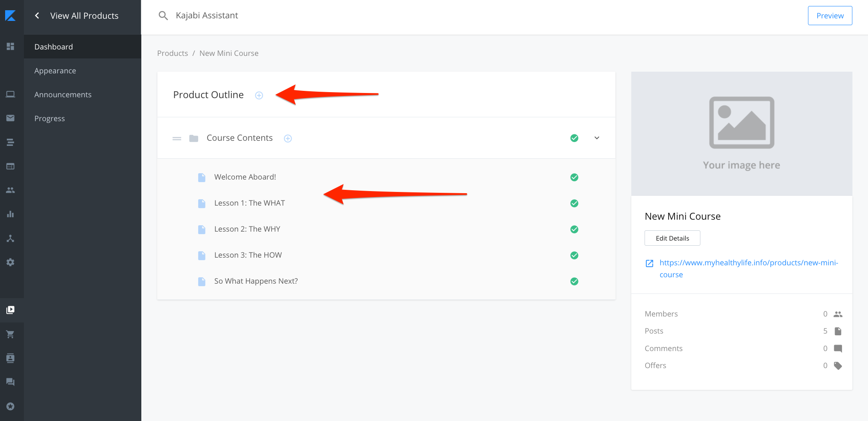Open the Lesson 2: The WHY post

click(x=247, y=229)
